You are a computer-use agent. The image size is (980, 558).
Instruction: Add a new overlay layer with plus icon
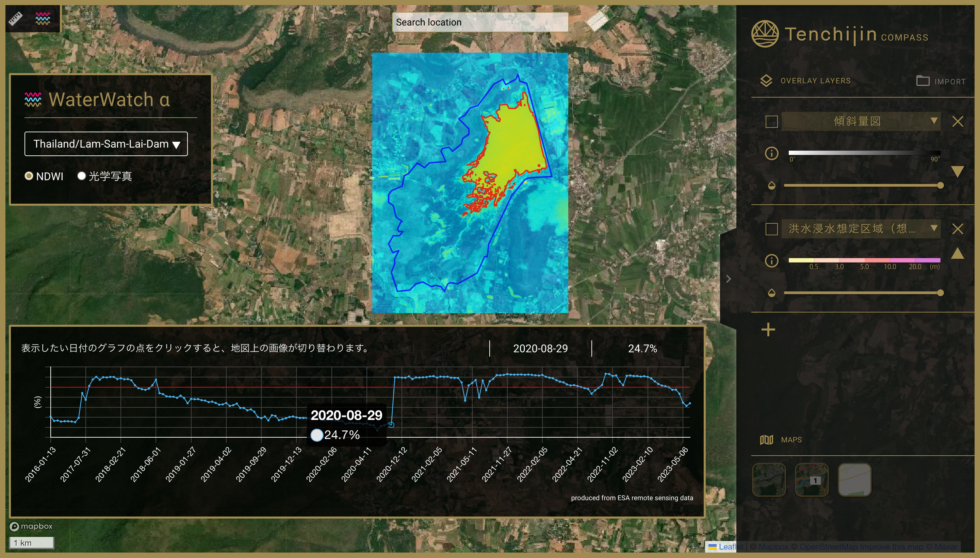[x=768, y=329]
